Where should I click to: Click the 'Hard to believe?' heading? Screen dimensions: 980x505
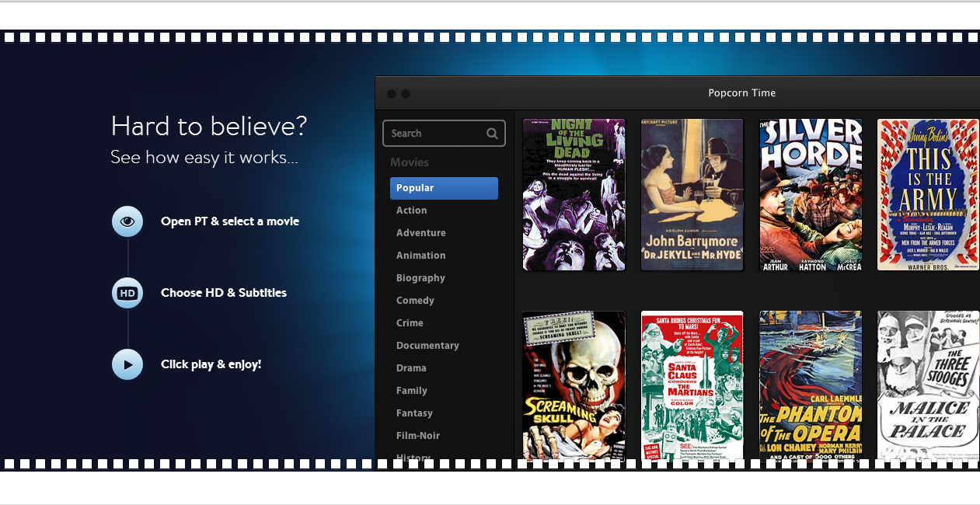pos(209,126)
